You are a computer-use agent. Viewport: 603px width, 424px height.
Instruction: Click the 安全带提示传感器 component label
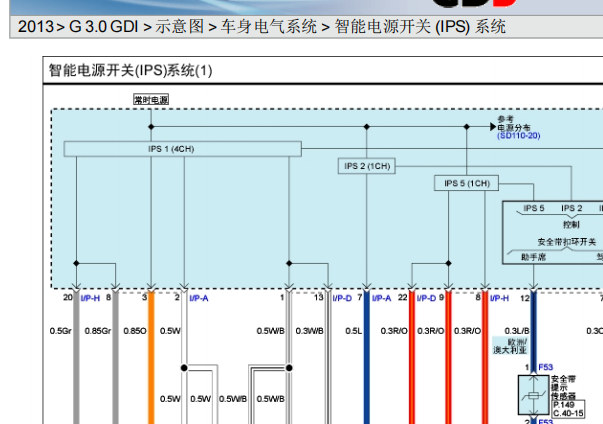click(x=563, y=387)
